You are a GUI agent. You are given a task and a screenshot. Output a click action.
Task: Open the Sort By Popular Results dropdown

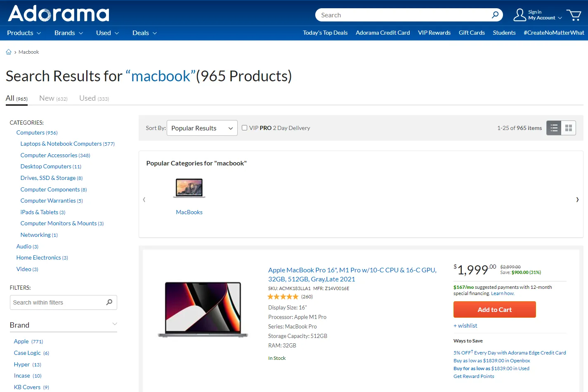(202, 128)
